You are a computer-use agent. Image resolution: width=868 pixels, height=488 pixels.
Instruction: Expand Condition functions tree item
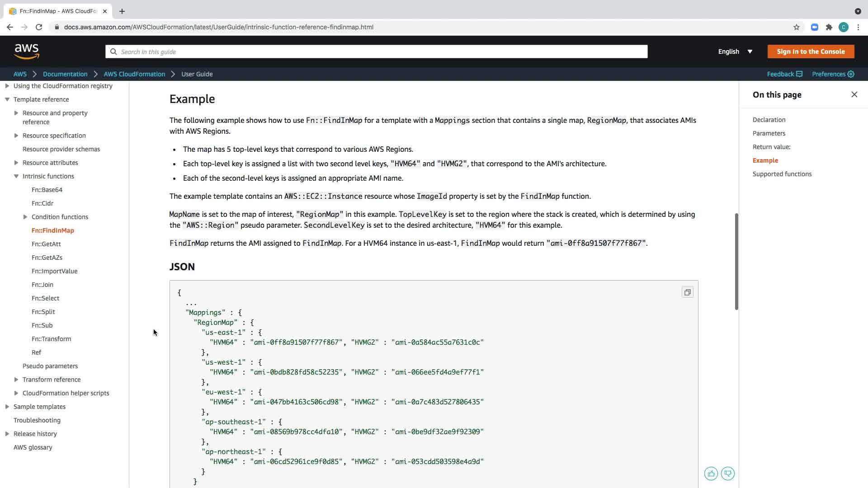[x=25, y=217]
